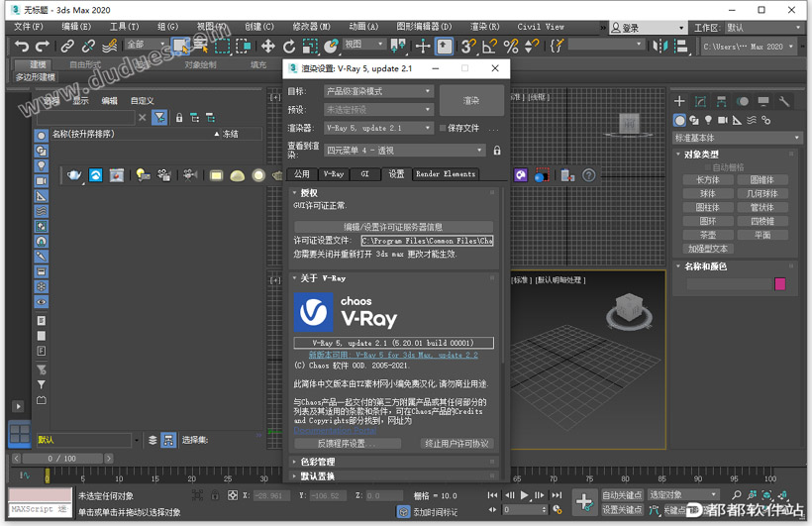This screenshot has width=812, height=526.
Task: Toggle the 自动关键点 auto key button
Action: (x=622, y=495)
